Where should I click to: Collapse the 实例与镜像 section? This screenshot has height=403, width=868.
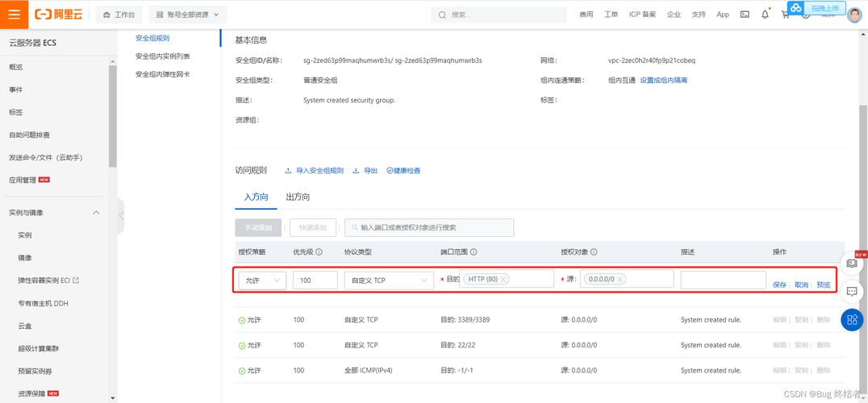[x=96, y=212]
